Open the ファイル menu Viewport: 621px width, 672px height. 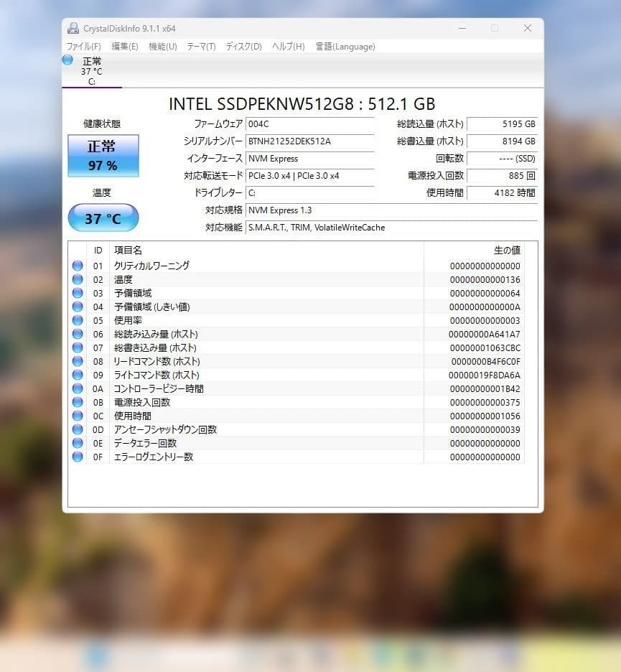pos(85,47)
